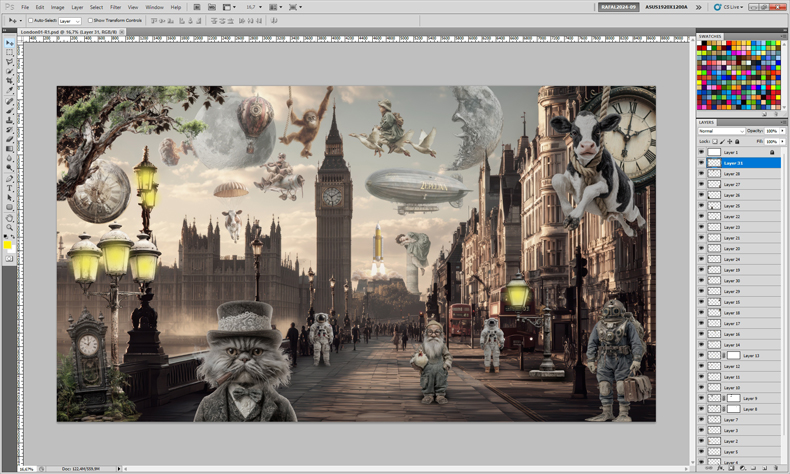Image resolution: width=790 pixels, height=474 pixels.
Task: Hide Layer 28 using its eye icon
Action: click(701, 173)
